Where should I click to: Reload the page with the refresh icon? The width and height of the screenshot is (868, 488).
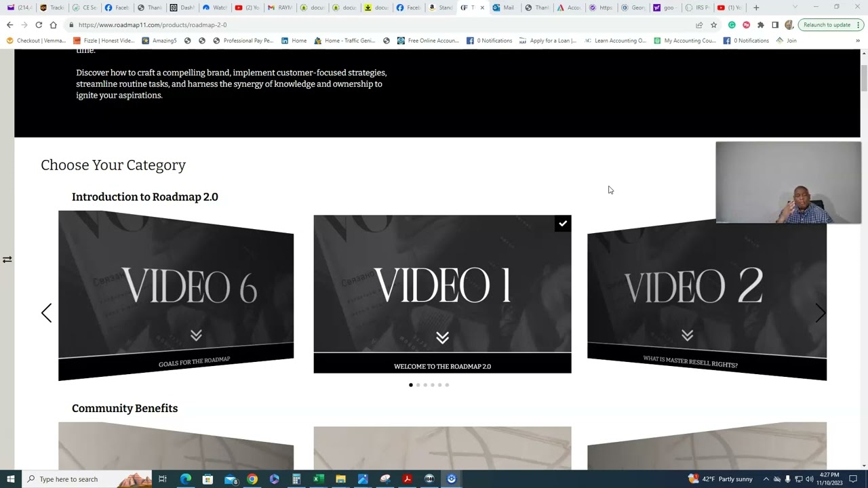click(x=39, y=25)
